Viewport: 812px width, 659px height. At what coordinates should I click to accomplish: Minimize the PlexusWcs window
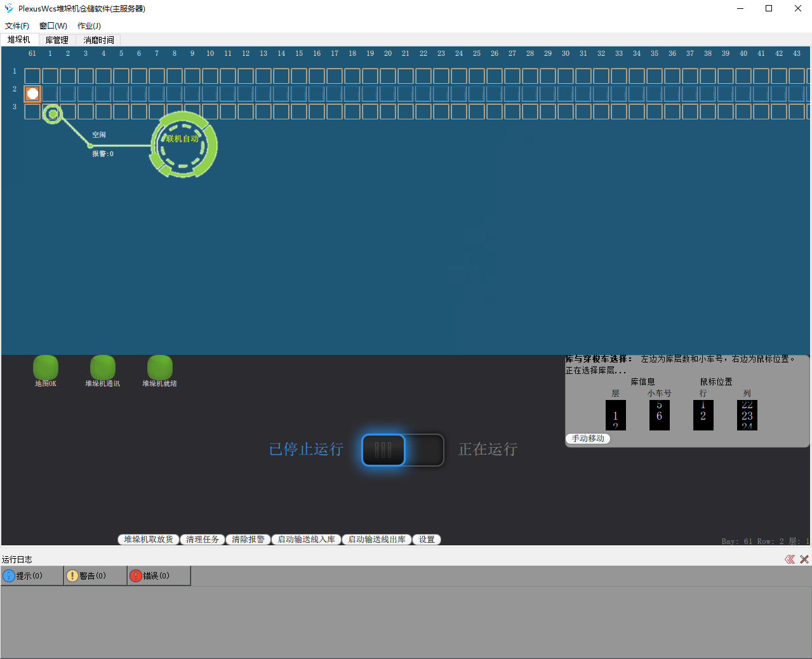point(740,8)
